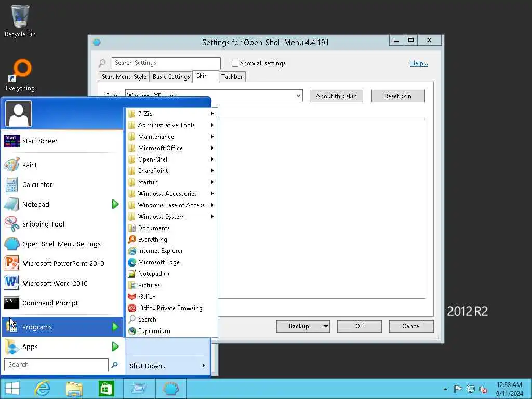Open Calculator from the start menu

[x=62, y=184]
